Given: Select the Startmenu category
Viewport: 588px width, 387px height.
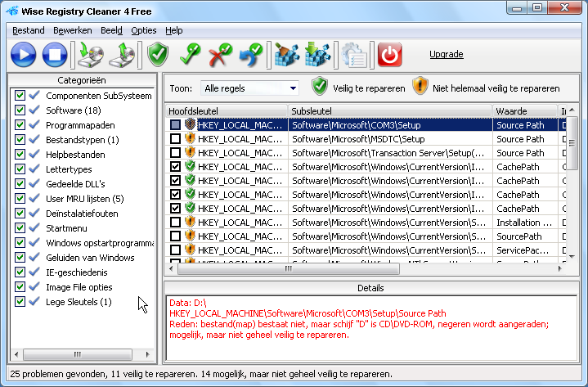Looking at the screenshot, I should click(66, 227).
